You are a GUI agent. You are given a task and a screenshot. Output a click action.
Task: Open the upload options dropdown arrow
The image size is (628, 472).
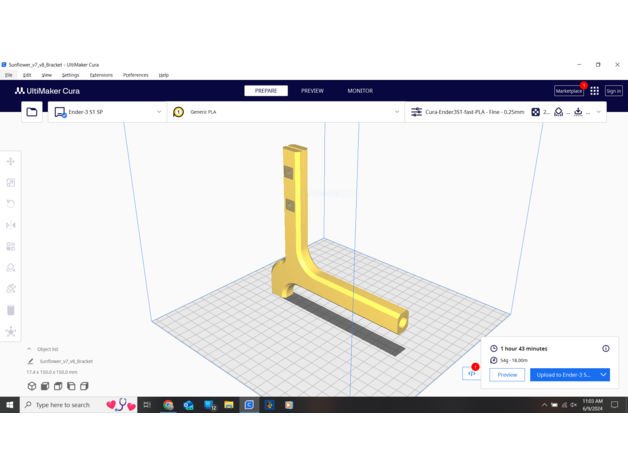[x=604, y=375]
